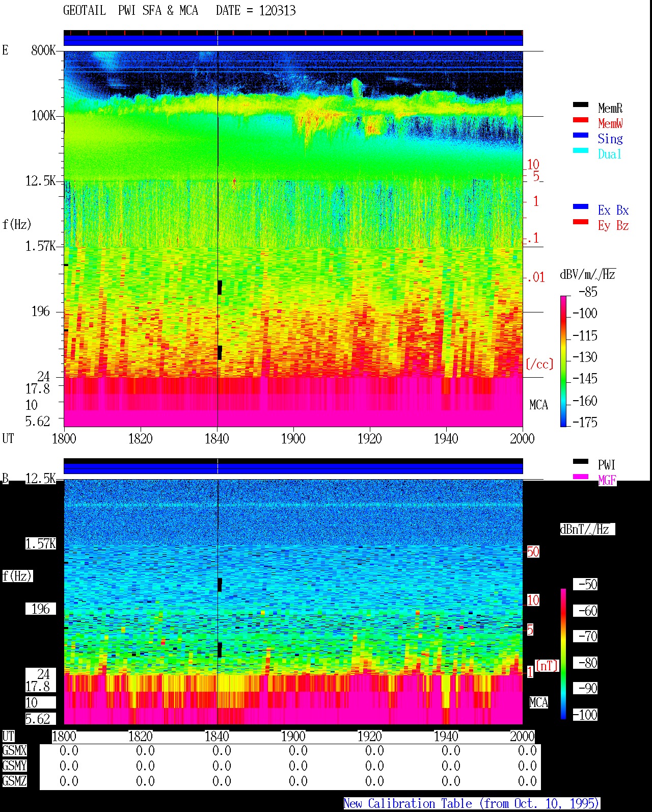Click the GSMZ row label
652x812 pixels.
(x=14, y=781)
